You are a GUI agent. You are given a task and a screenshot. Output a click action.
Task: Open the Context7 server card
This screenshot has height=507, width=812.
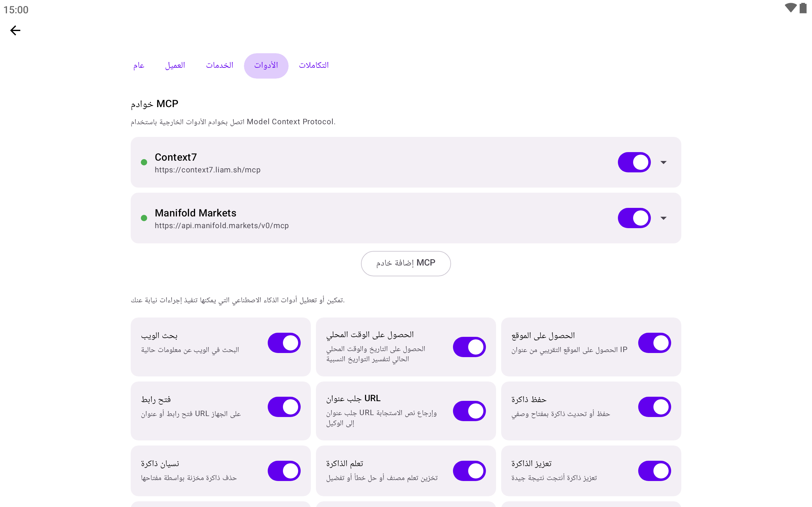click(x=406, y=162)
